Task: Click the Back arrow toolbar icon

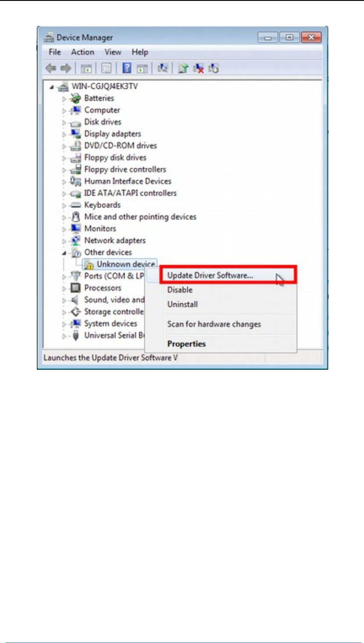Action: [51, 68]
